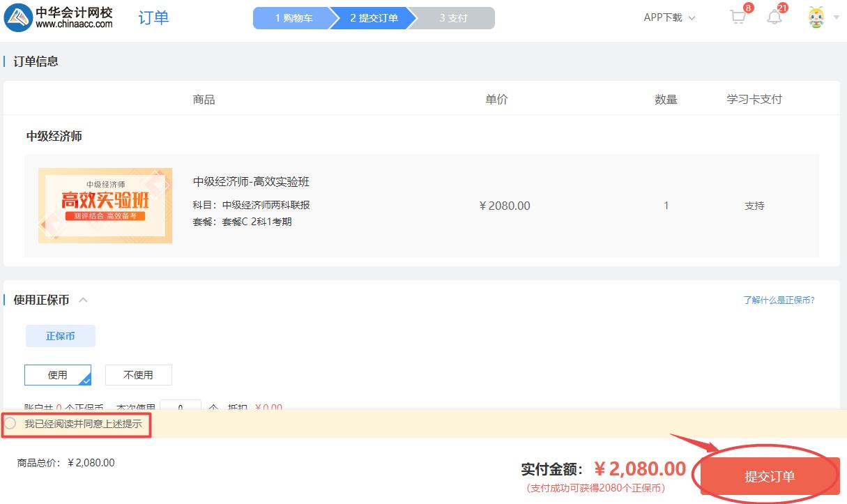Image resolution: width=847 pixels, height=504 pixels.
Task: Select the 使用 option for 正保币
Action: coord(58,375)
